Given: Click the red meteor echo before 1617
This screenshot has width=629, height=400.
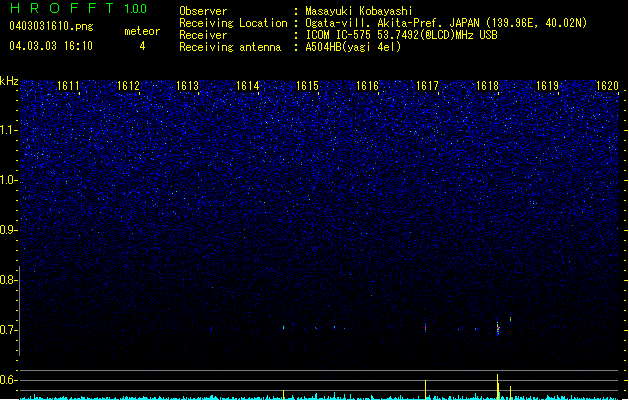Looking at the screenshot, I should point(426,327).
